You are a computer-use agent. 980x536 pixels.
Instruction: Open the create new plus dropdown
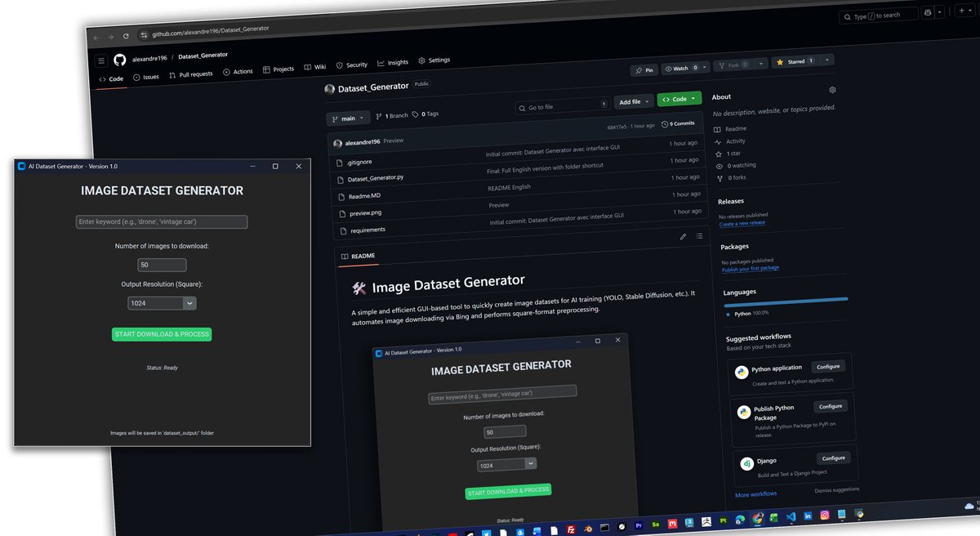[964, 12]
